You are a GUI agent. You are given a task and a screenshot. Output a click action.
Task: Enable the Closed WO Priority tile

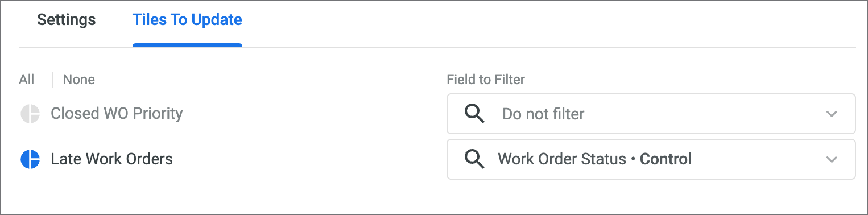click(102, 114)
